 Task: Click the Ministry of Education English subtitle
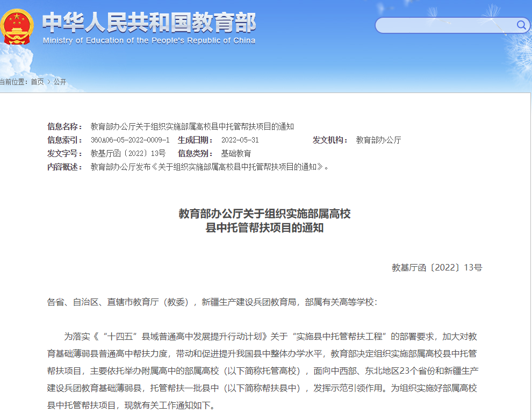coord(149,41)
